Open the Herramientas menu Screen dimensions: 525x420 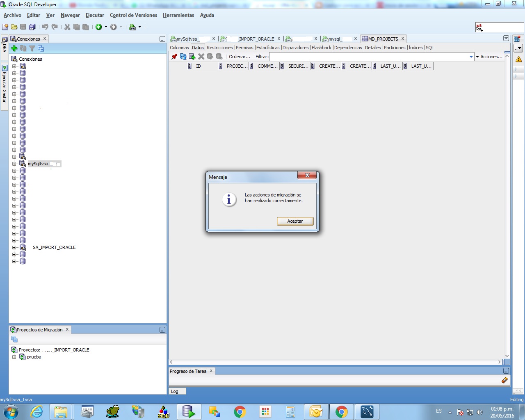(178, 15)
